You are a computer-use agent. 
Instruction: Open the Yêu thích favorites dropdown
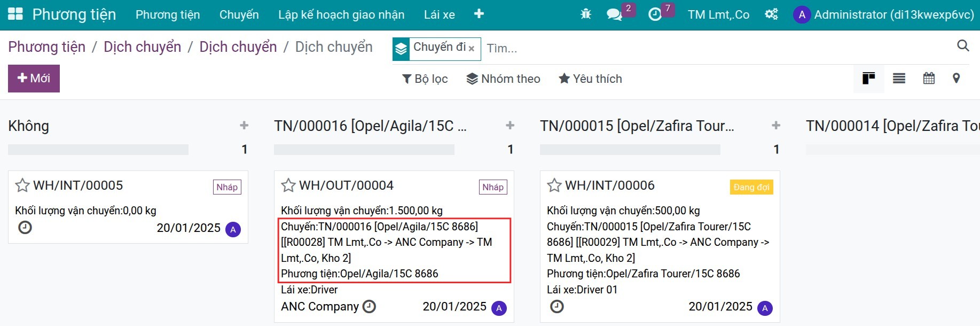590,79
